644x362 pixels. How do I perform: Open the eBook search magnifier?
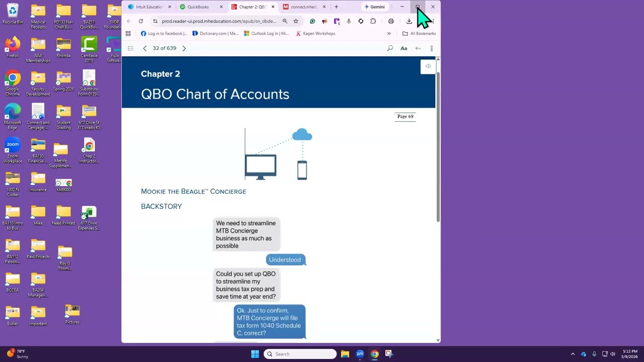point(390,48)
